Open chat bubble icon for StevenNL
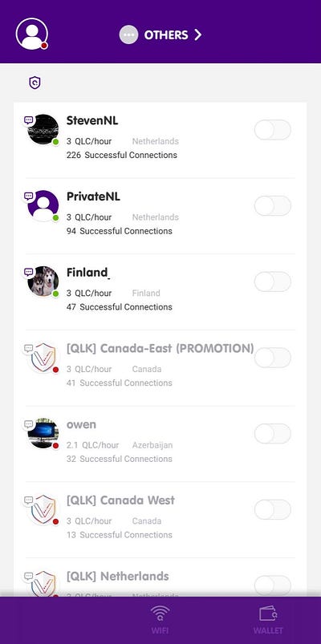Viewport: 321px width, 644px height. coord(28,120)
